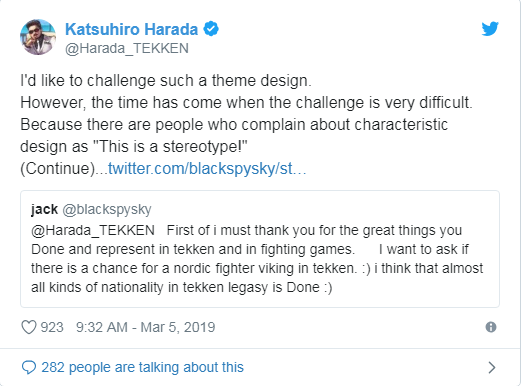Click the quoted text mentioning tekken legasy
Screen dimensions: 521x386
(x=182, y=287)
